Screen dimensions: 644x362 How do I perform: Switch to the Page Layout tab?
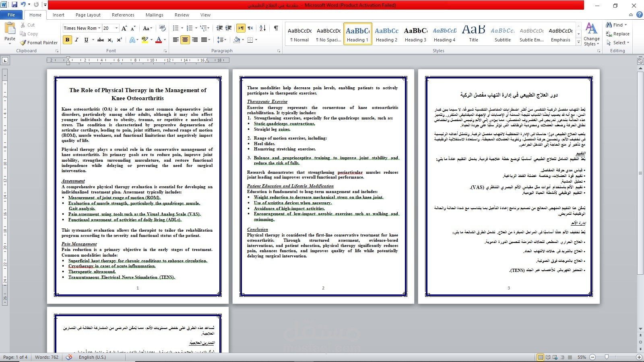click(88, 15)
